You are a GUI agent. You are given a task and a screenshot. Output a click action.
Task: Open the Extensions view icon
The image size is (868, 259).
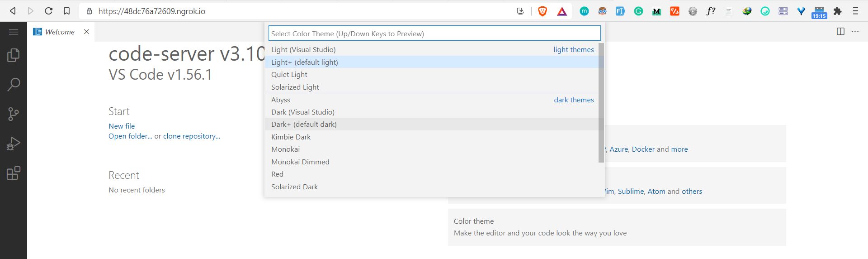14,173
